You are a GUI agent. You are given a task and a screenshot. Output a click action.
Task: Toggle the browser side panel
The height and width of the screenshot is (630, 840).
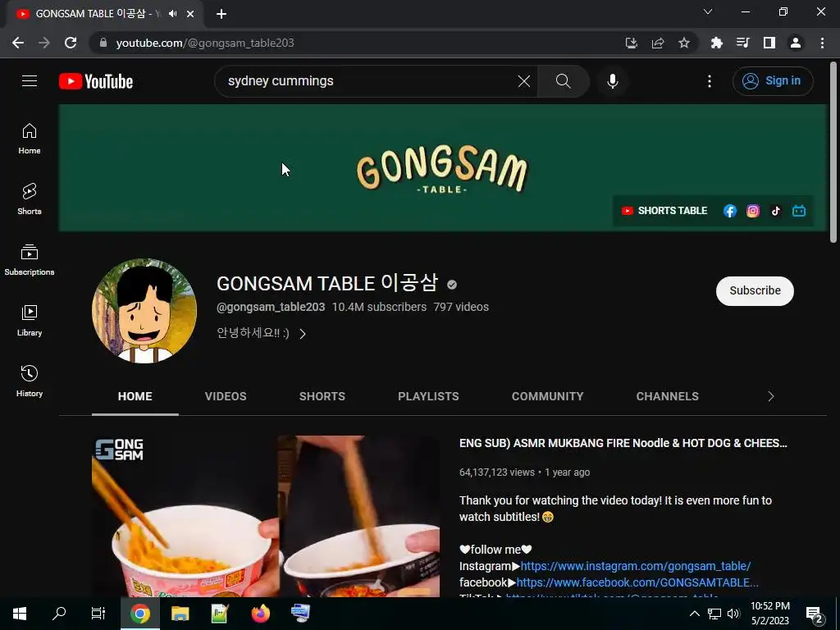pos(769,43)
